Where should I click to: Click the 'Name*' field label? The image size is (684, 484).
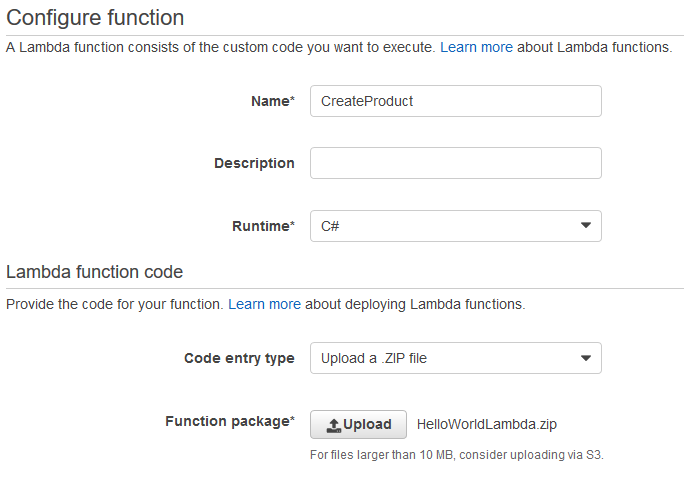click(x=273, y=101)
